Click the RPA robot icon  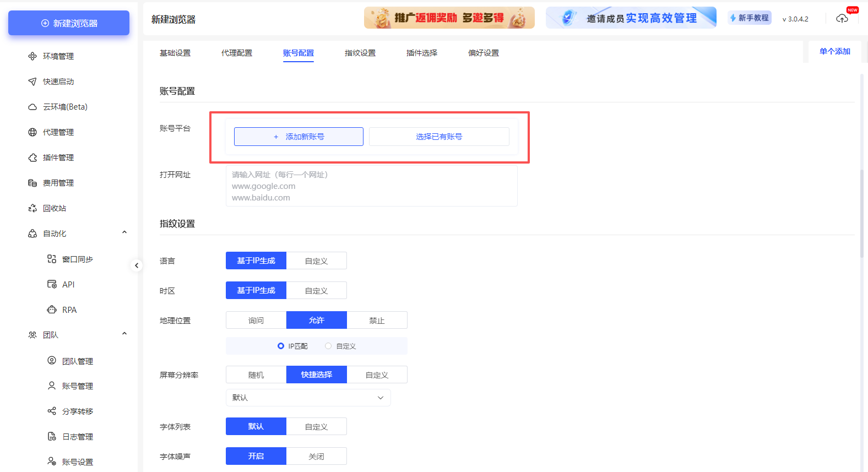[x=52, y=310]
